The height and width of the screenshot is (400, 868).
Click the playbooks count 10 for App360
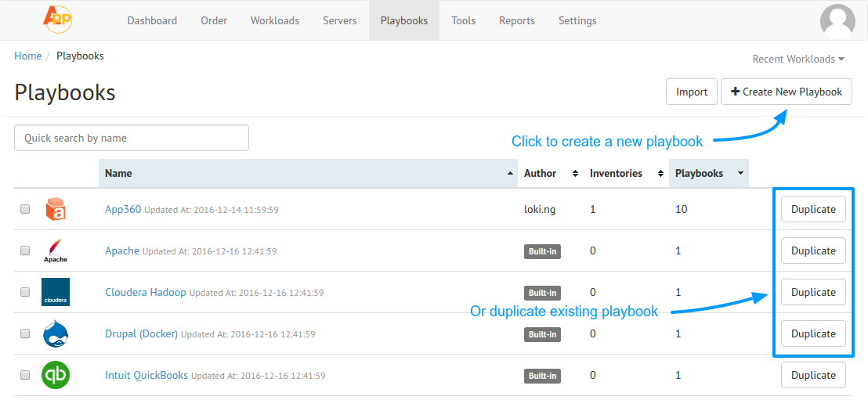(x=682, y=210)
